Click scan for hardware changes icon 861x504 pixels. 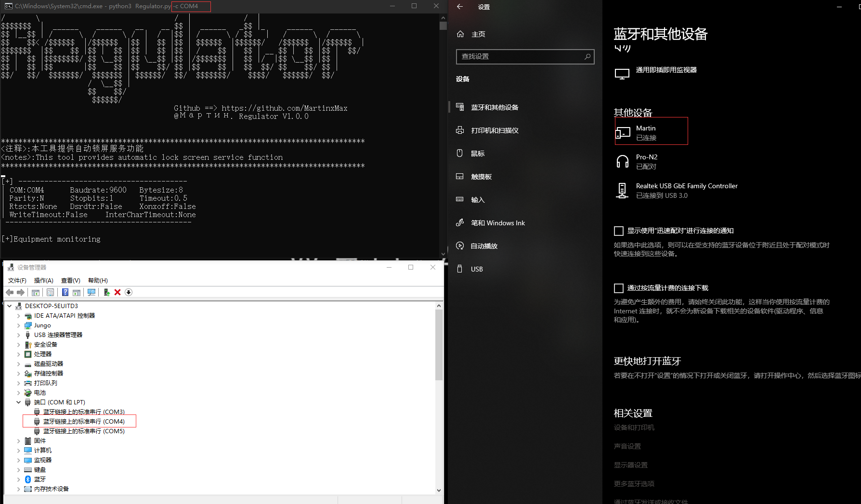point(91,292)
